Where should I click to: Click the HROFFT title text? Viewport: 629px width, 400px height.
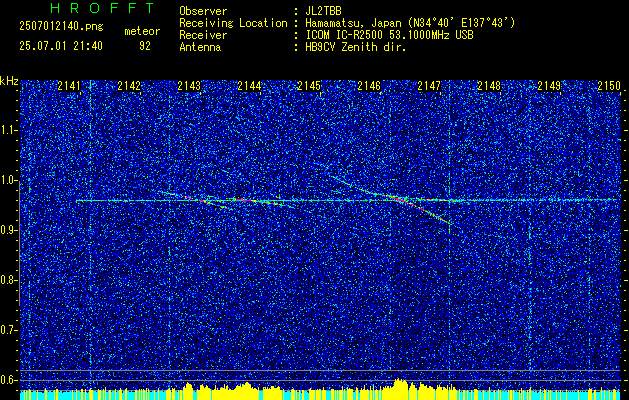103,8
